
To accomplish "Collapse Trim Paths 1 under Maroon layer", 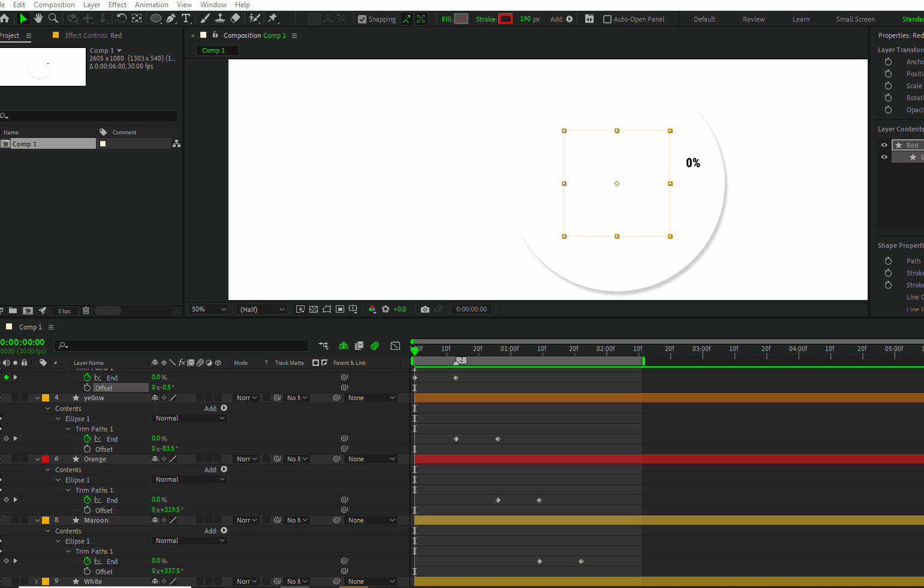I will pyautogui.click(x=68, y=551).
